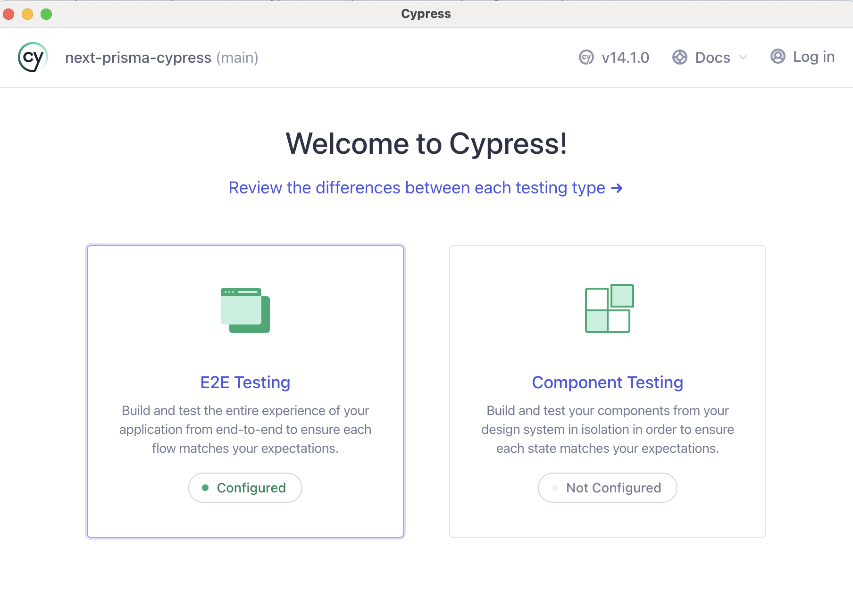This screenshot has width=853, height=616.
Task: Click the Welcome to Cypress! heading
Action: pos(426,143)
